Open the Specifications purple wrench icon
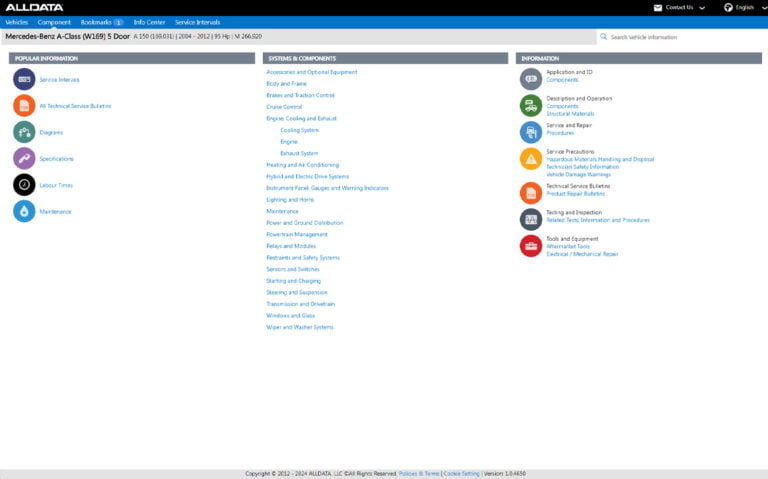The width and height of the screenshot is (768, 479). click(24, 159)
